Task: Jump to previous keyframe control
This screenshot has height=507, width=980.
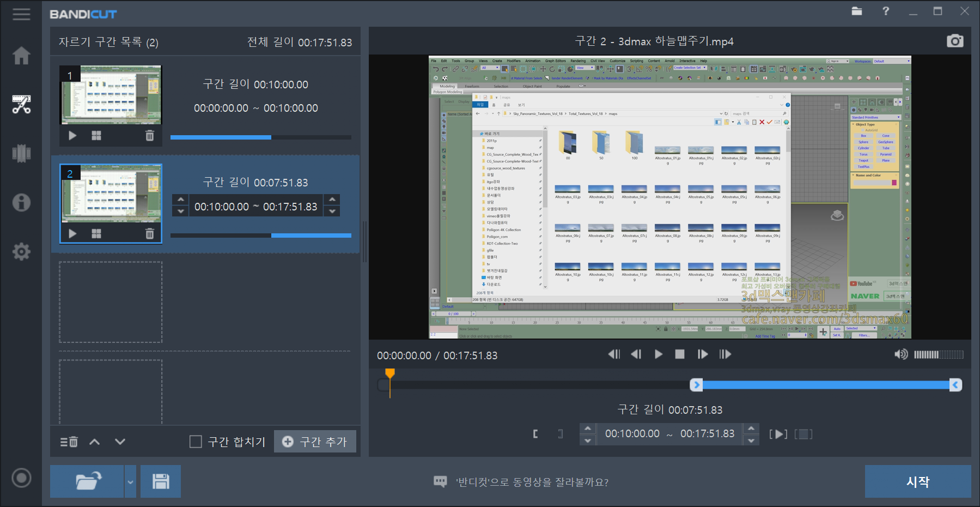Action: point(614,354)
